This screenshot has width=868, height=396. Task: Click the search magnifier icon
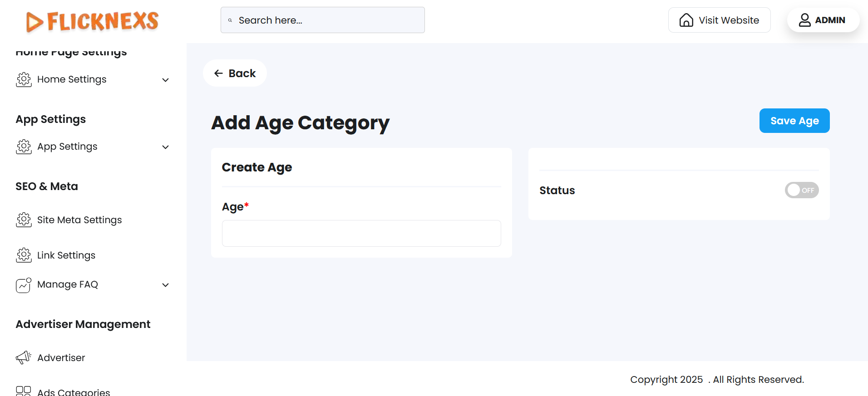pos(230,20)
